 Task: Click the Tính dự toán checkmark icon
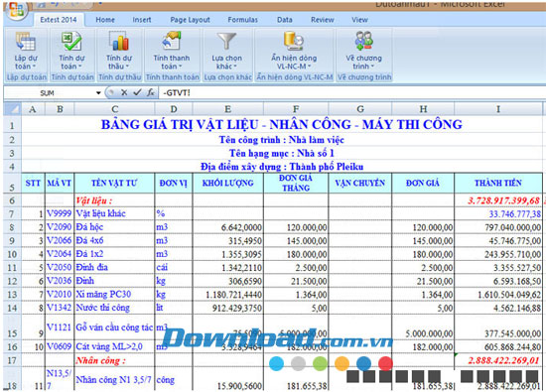pyautogui.click(x=71, y=41)
